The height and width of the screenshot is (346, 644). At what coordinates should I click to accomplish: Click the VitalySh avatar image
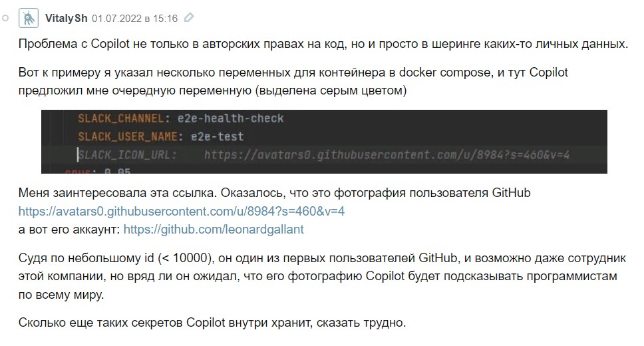point(29,18)
